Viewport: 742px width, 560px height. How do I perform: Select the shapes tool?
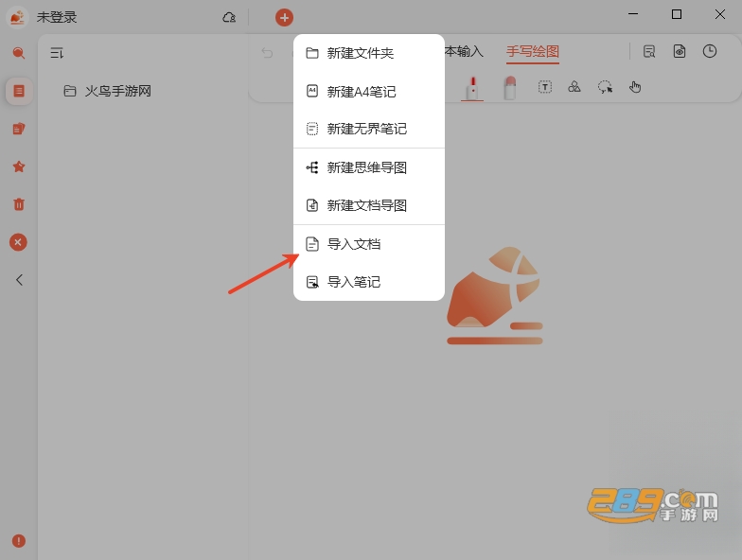[574, 87]
